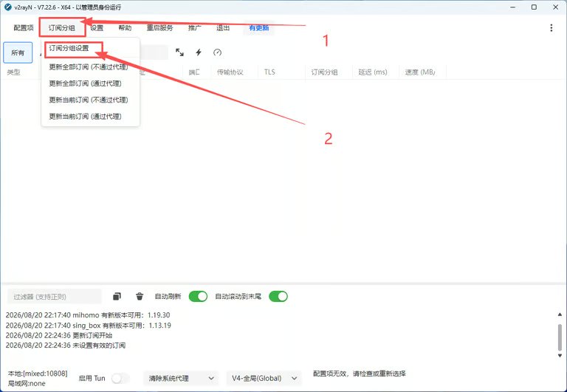Screen dimensions: 567x392
Task: Click the speedometer speed test icon
Action: point(217,52)
